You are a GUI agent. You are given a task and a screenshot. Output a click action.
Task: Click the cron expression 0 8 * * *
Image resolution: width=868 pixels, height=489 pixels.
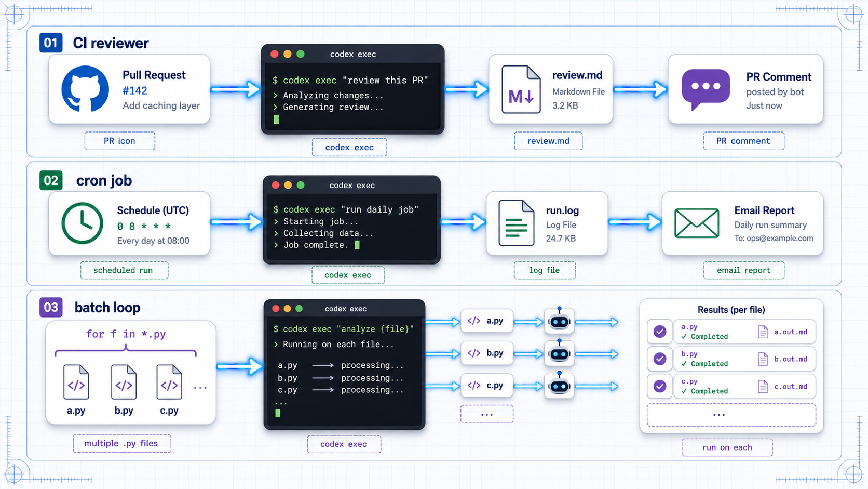tap(144, 227)
